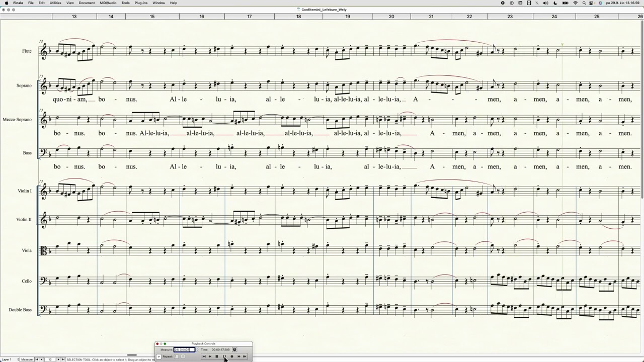Click the screen recording indicator icon
This screenshot has height=362, width=644.
click(503, 3)
